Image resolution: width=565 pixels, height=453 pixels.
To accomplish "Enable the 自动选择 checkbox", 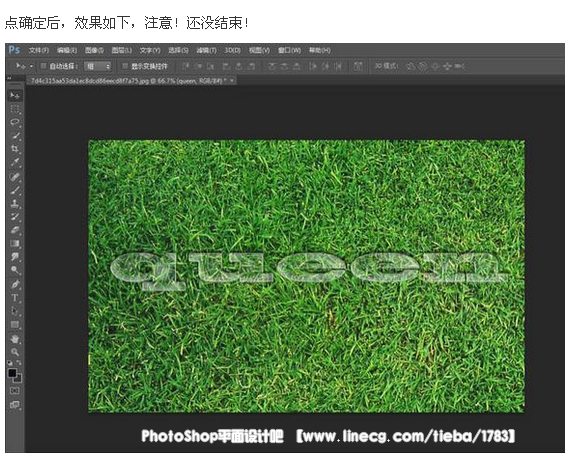I will [43, 66].
